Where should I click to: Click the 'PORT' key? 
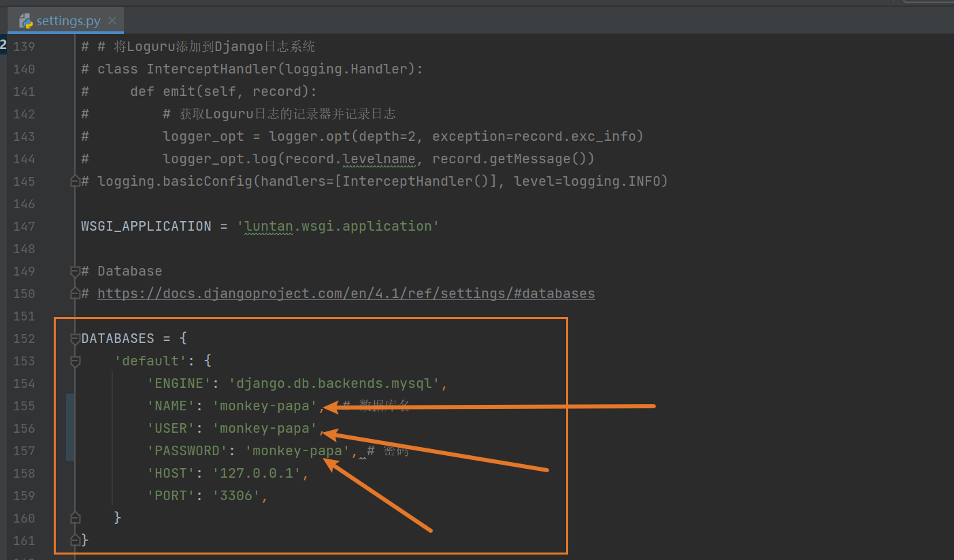pyautogui.click(x=171, y=496)
